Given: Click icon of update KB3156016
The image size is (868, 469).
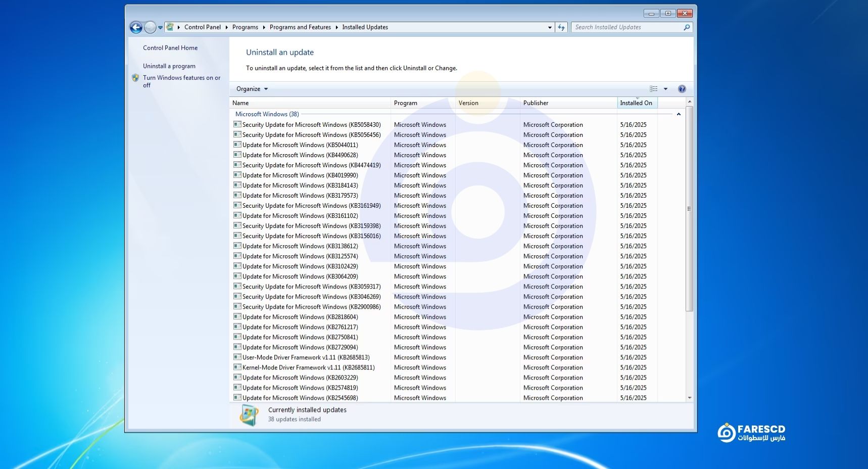Looking at the screenshot, I should tap(237, 236).
